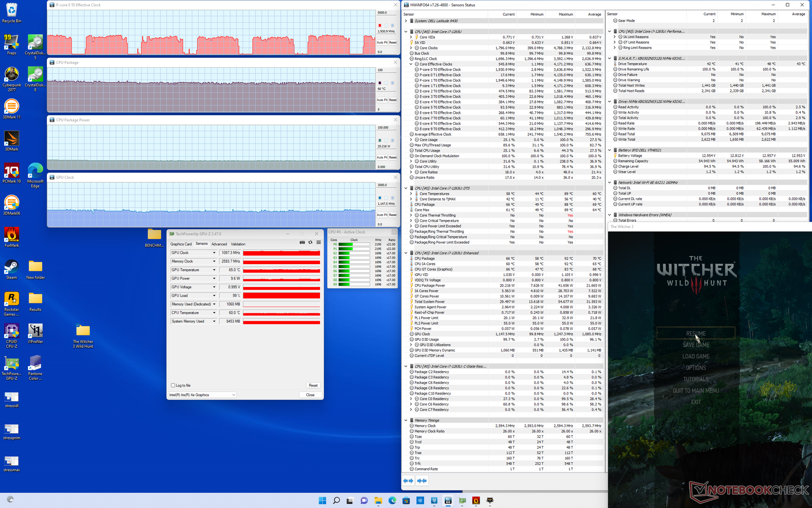This screenshot has width=812, height=508.
Task: Expand Core VIDs row in HWiNFO
Action: tap(411, 37)
